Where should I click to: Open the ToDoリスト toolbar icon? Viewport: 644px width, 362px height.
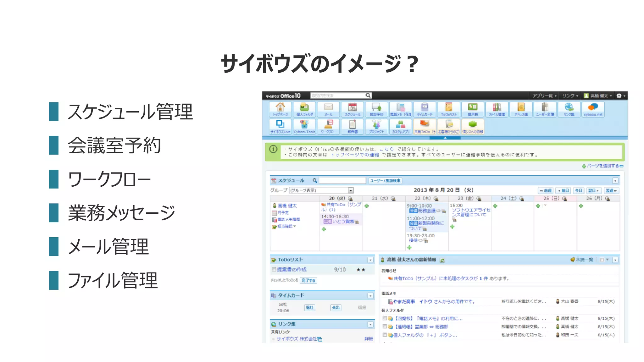click(449, 109)
